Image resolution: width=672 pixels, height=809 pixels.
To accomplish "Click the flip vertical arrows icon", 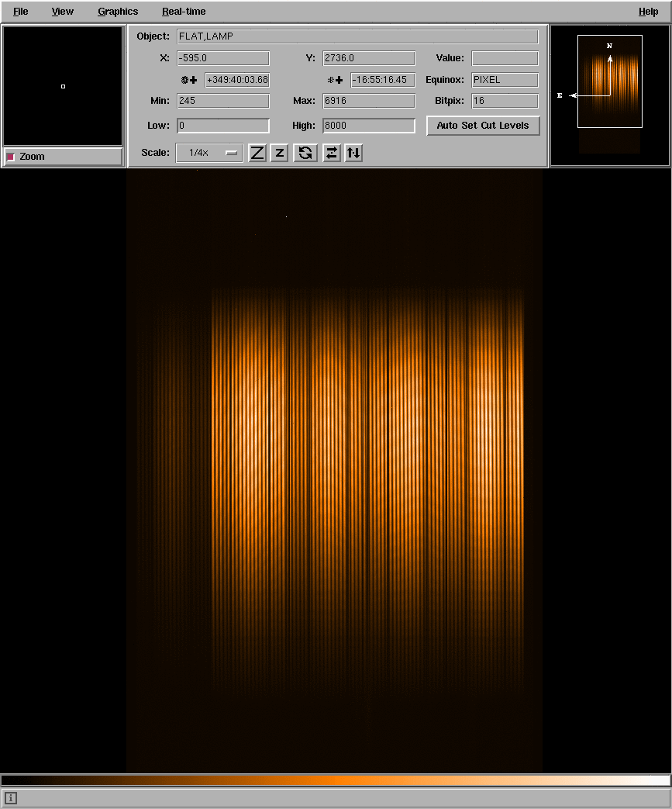I will (353, 153).
